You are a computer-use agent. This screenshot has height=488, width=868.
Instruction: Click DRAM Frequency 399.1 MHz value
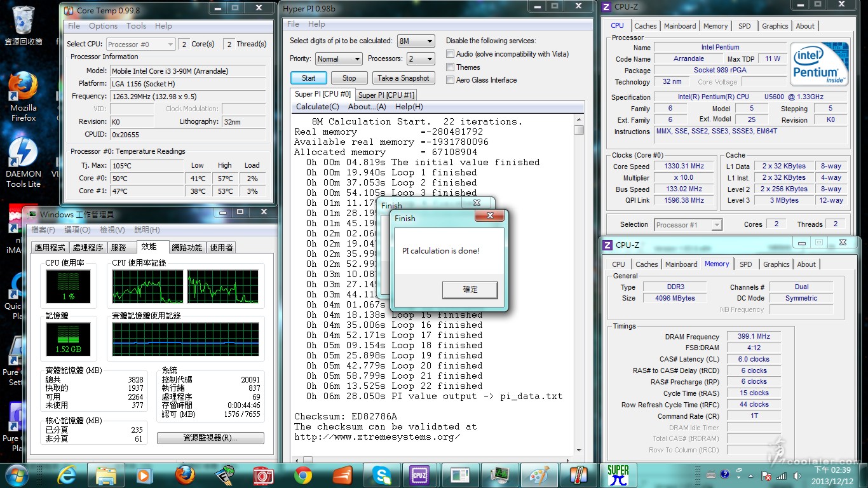[x=753, y=337]
